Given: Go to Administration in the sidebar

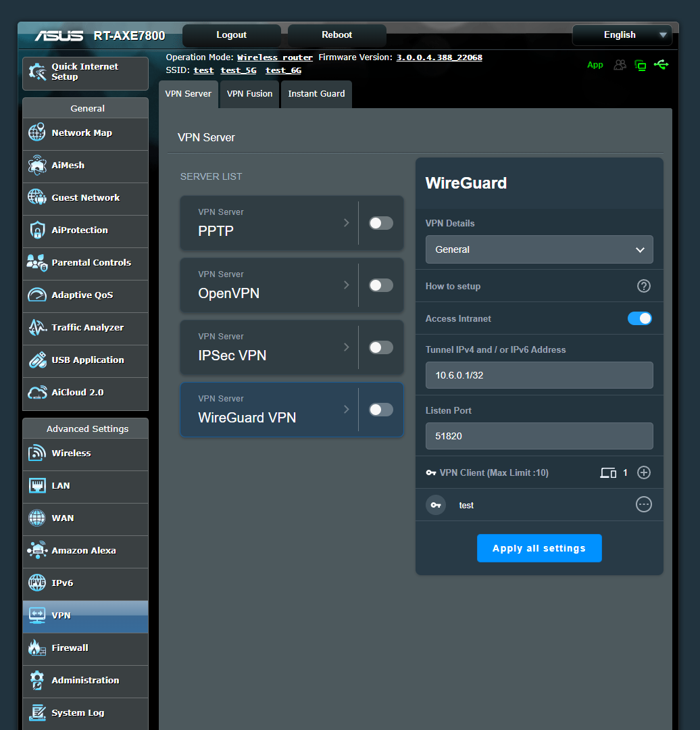Looking at the screenshot, I should coord(86,681).
